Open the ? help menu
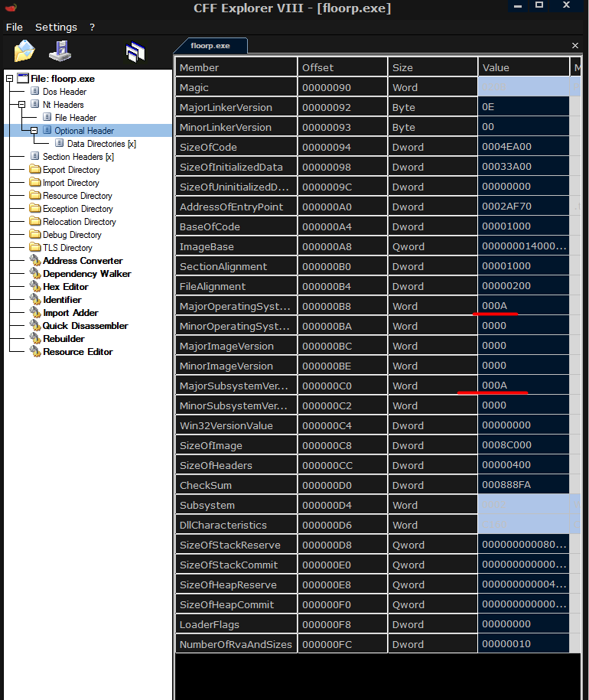Image resolution: width=589 pixels, height=700 pixels. (x=93, y=28)
